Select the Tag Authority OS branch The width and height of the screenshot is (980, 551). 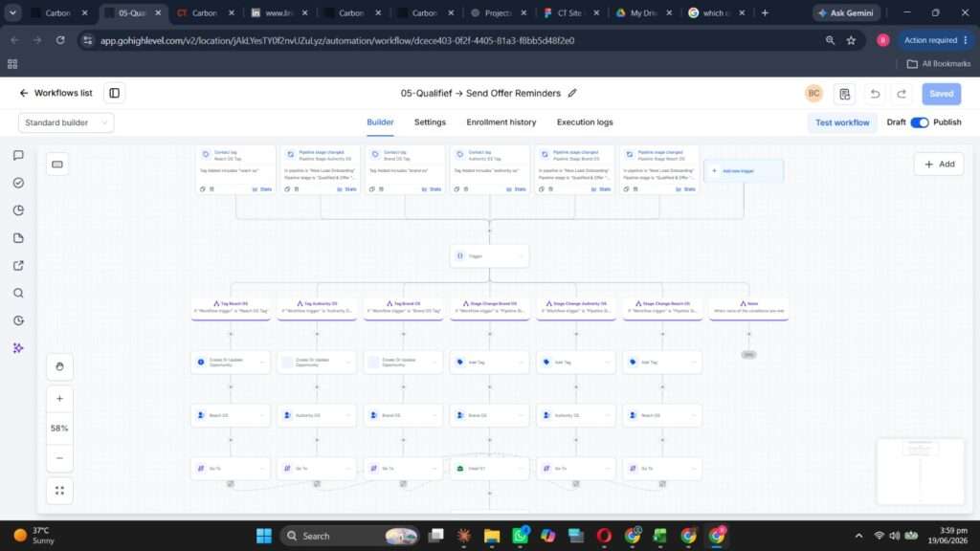coord(317,307)
